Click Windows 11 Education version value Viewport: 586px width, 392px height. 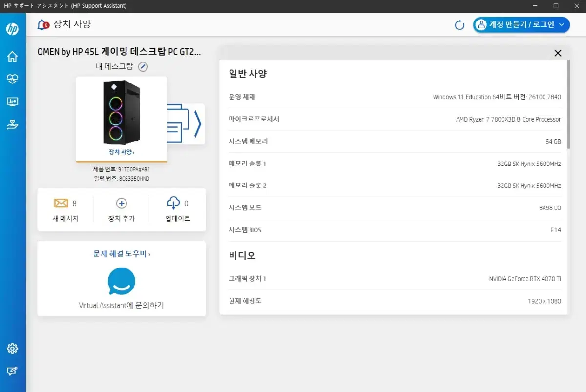[x=497, y=97]
